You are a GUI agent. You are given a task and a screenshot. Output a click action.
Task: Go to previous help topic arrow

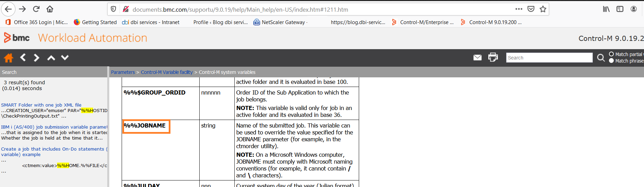tap(23, 57)
